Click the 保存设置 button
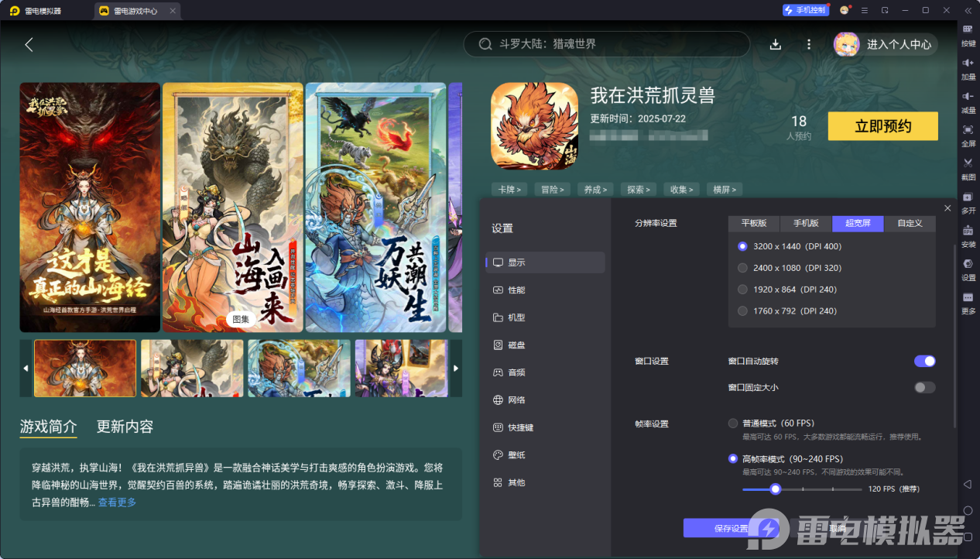 tap(730, 528)
